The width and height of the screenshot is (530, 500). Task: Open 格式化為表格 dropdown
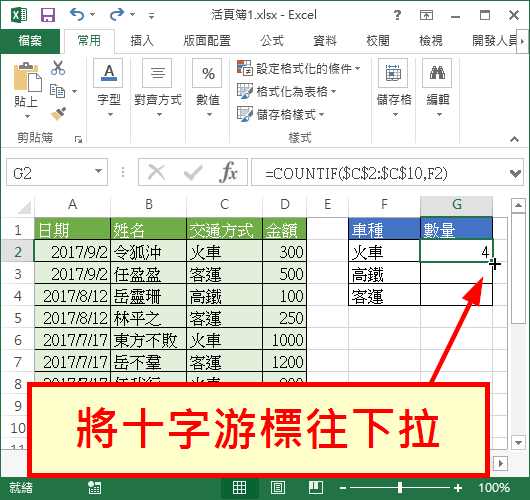pos(287,91)
